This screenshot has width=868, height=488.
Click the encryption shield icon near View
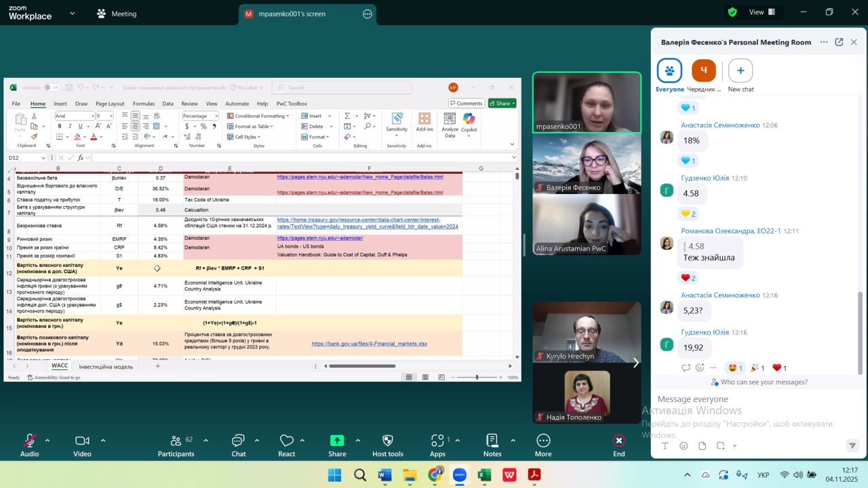point(732,12)
